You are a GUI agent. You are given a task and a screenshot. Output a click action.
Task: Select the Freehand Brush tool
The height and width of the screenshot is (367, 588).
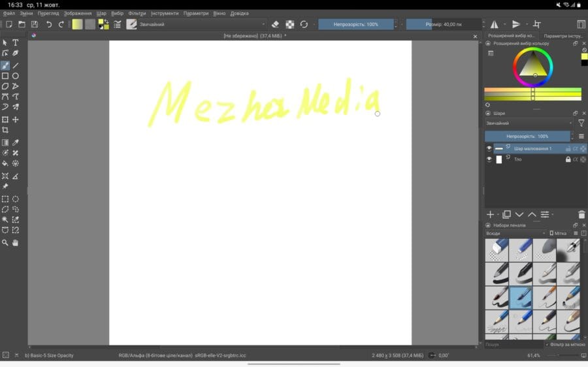coord(5,65)
